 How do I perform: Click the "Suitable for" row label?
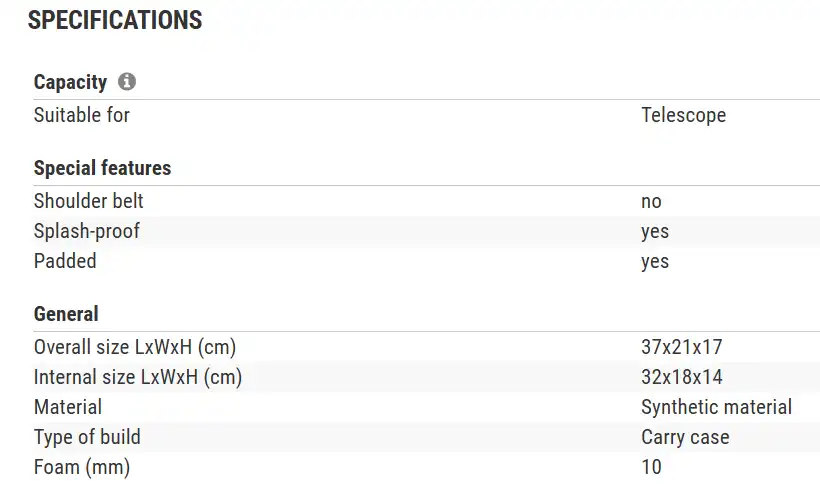pos(82,115)
